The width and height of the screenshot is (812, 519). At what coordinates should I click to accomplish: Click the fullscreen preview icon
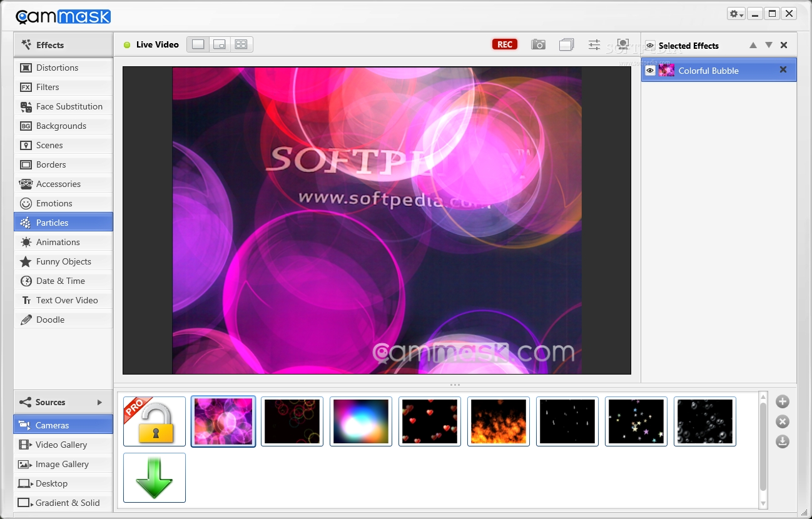622,44
